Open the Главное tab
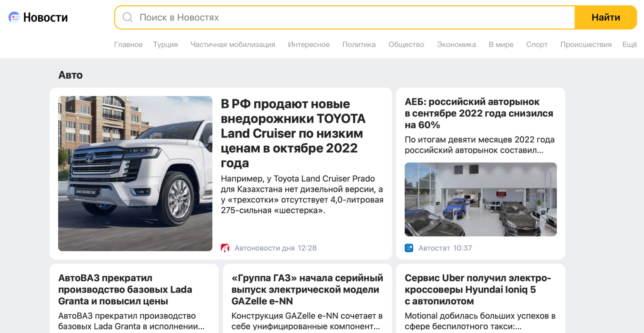Screen dimensions: 644x333 click(x=128, y=44)
